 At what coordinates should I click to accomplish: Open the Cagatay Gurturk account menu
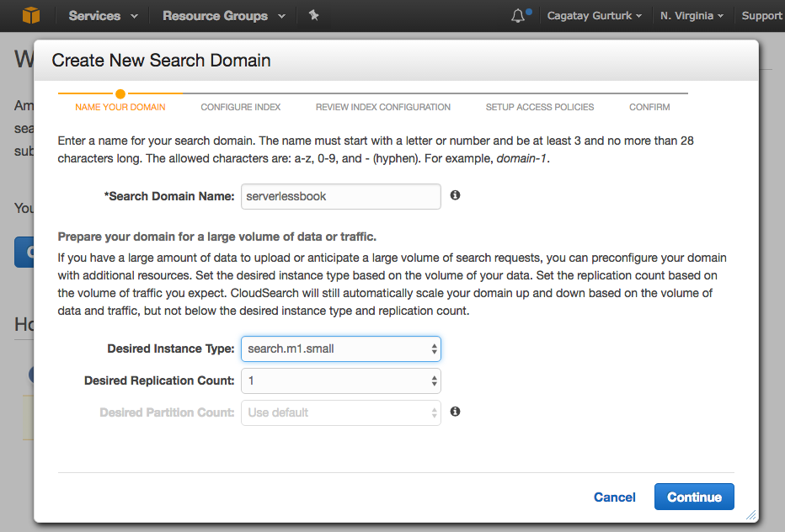coord(595,16)
